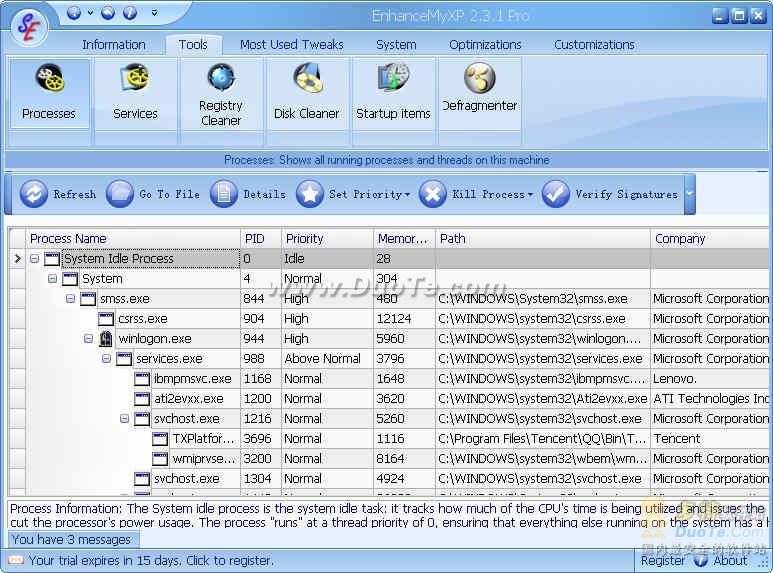Collapse the System tree node
This screenshot has width=773, height=573.
point(53,279)
